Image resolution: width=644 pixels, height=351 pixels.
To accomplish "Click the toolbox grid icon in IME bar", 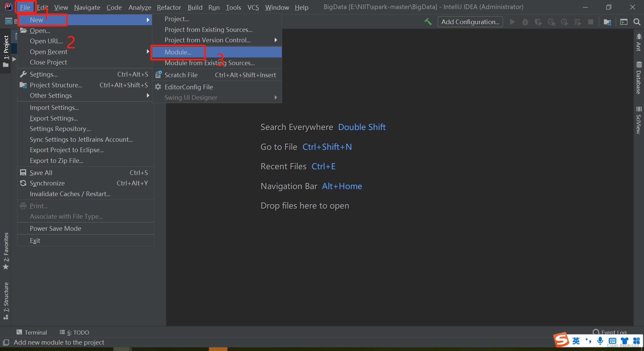I will coord(636,341).
